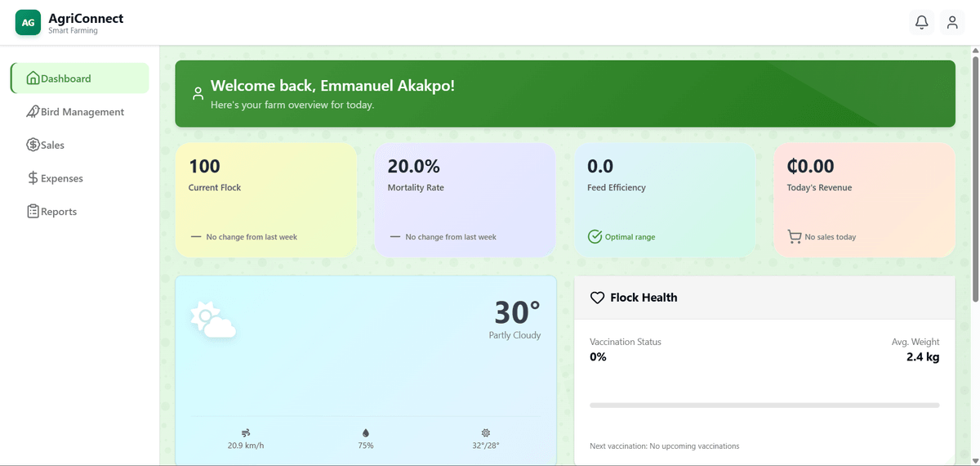Click the notifications bell icon
The height and width of the screenshot is (466, 980).
click(x=921, y=23)
